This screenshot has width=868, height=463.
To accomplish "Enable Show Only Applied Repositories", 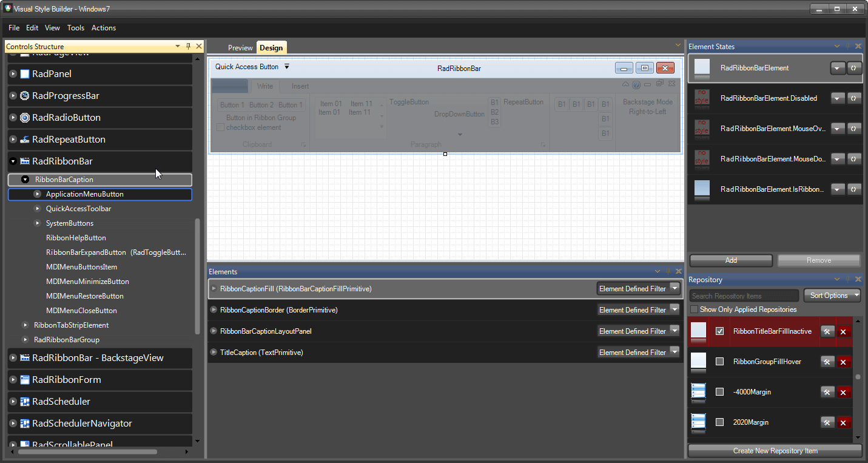I will 694,309.
